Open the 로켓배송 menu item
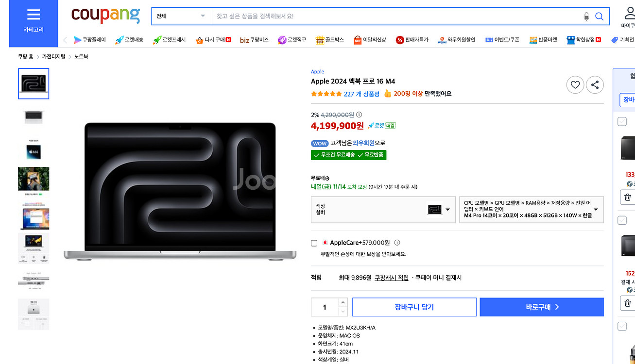 point(129,40)
